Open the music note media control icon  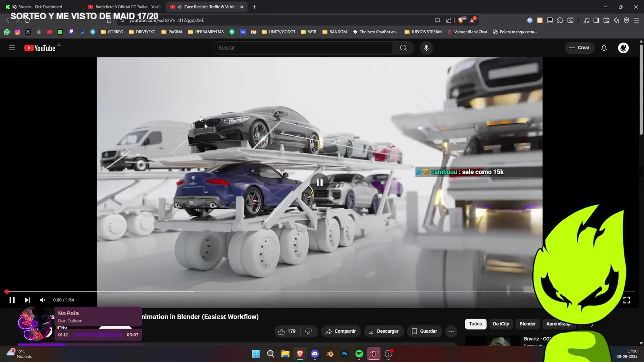coord(586,20)
